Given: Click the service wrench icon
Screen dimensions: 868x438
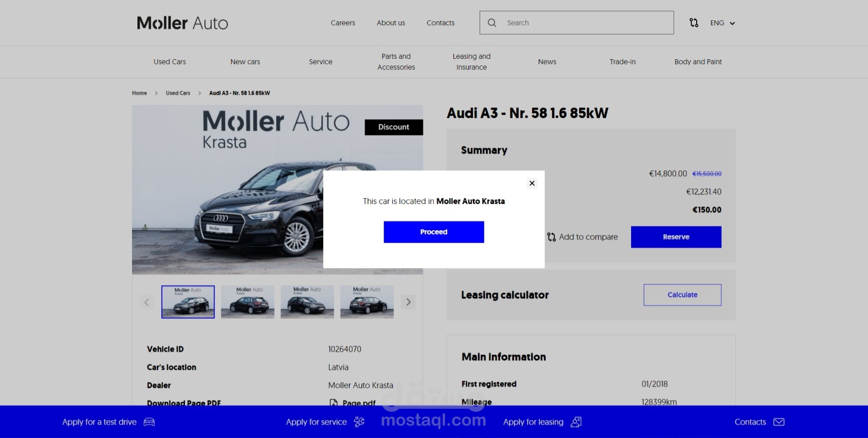Looking at the screenshot, I should (x=359, y=422).
